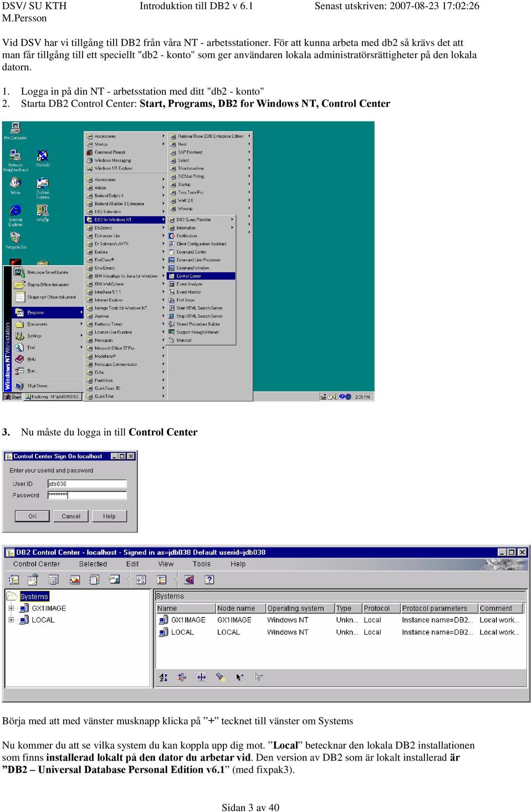Click Cancel in the Sign On dialog
The width and height of the screenshot is (532, 812).
[71, 516]
